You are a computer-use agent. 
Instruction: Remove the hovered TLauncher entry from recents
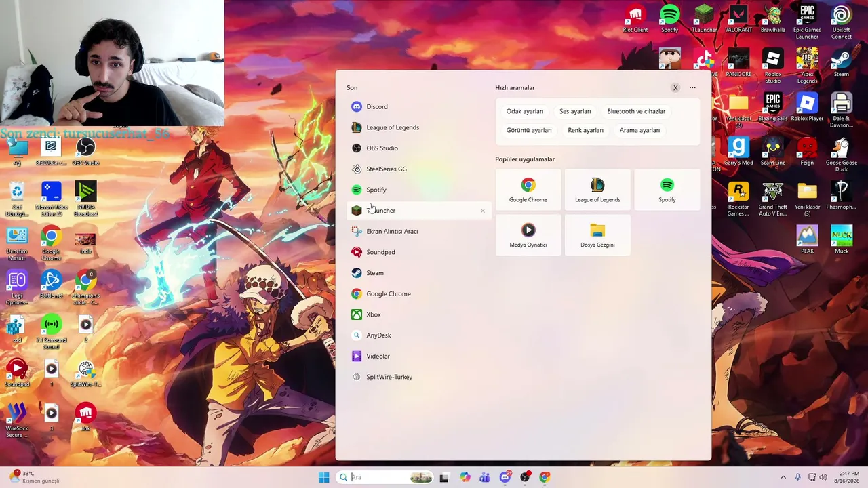(483, 211)
